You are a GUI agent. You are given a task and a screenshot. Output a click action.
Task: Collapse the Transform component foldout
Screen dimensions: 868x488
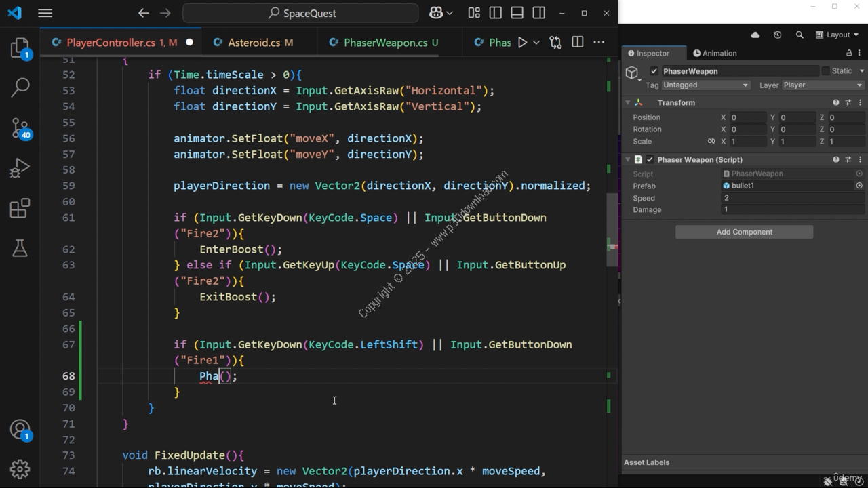click(627, 102)
